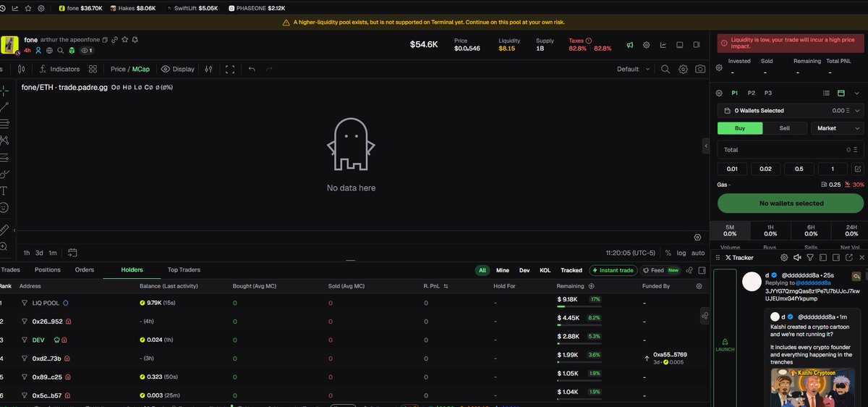Select the measure ruler tool
This screenshot has height=407, width=868.
click(x=4, y=230)
